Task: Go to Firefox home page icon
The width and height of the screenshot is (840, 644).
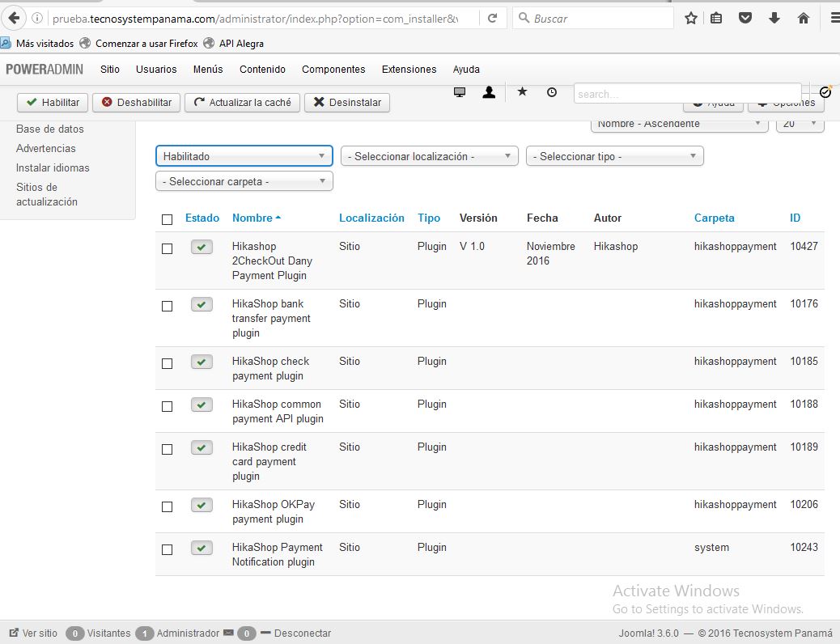Action: point(804,18)
